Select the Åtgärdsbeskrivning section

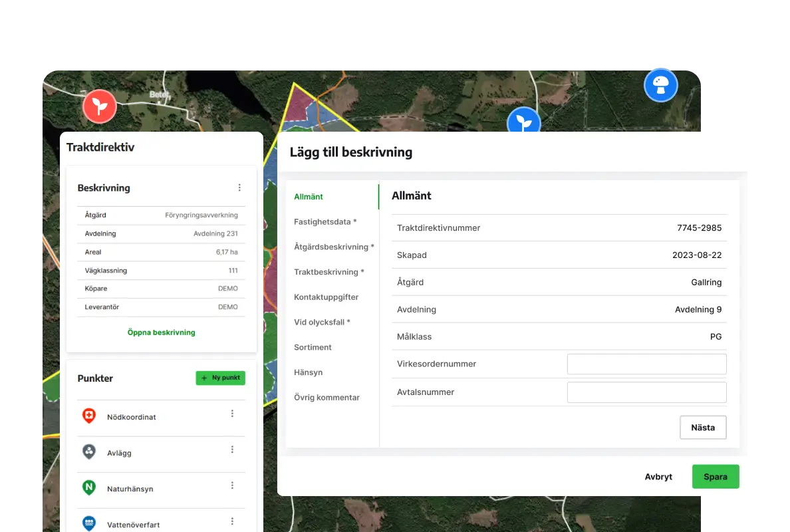click(334, 247)
